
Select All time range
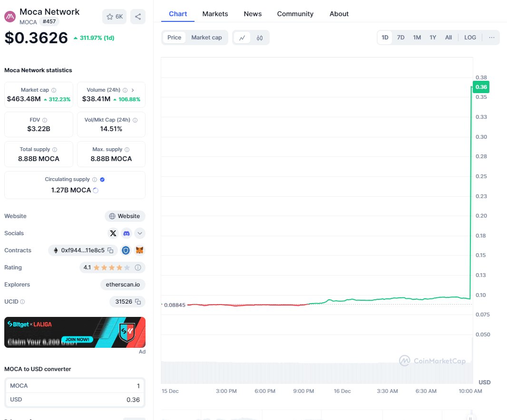448,38
